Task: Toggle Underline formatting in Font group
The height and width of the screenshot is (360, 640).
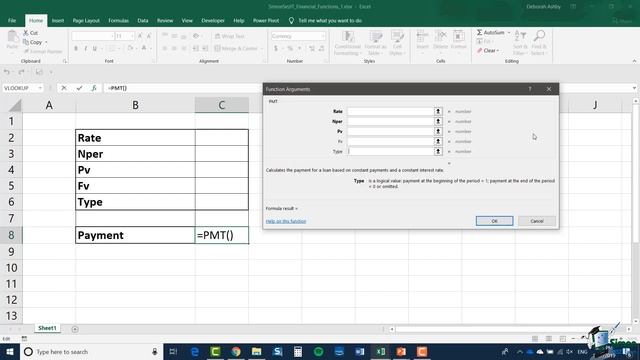Action: click(x=95, y=49)
